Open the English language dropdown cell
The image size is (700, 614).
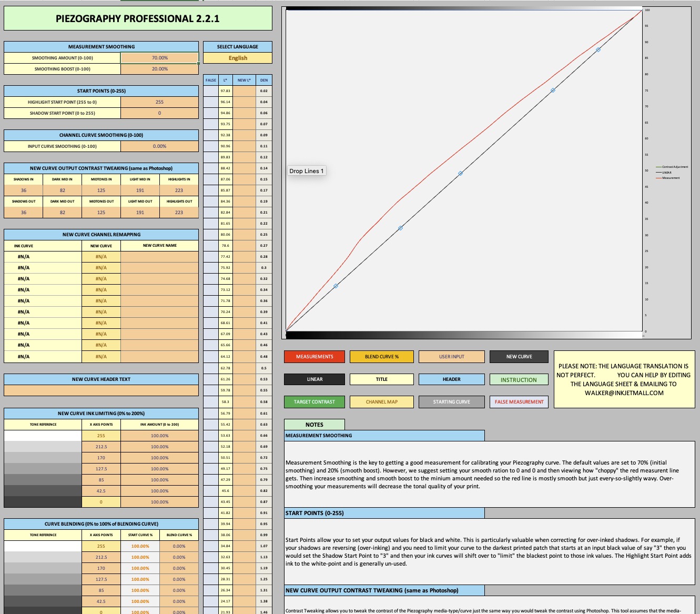[238, 58]
